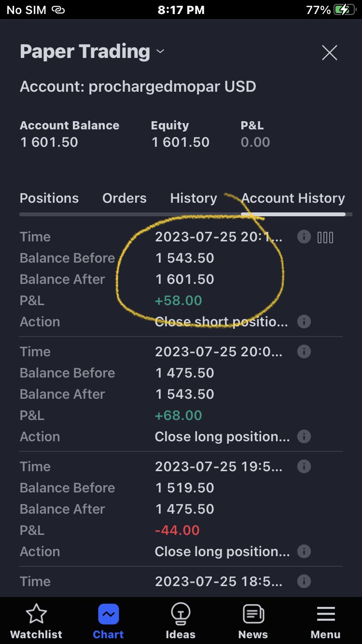The height and width of the screenshot is (644, 362).
Task: Tap the Account Balance 1 601.50 value
Action: pyautogui.click(x=49, y=142)
